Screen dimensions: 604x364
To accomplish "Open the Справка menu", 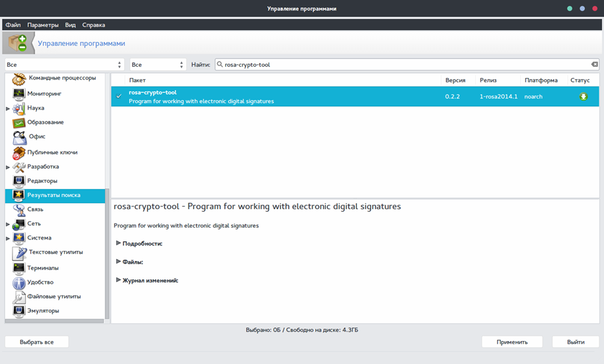I will point(94,25).
